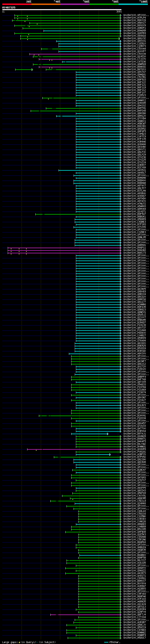The image size is (150, 644).
Task: Open purple hit UniRef100_C5X034
Action: (x=135, y=54)
